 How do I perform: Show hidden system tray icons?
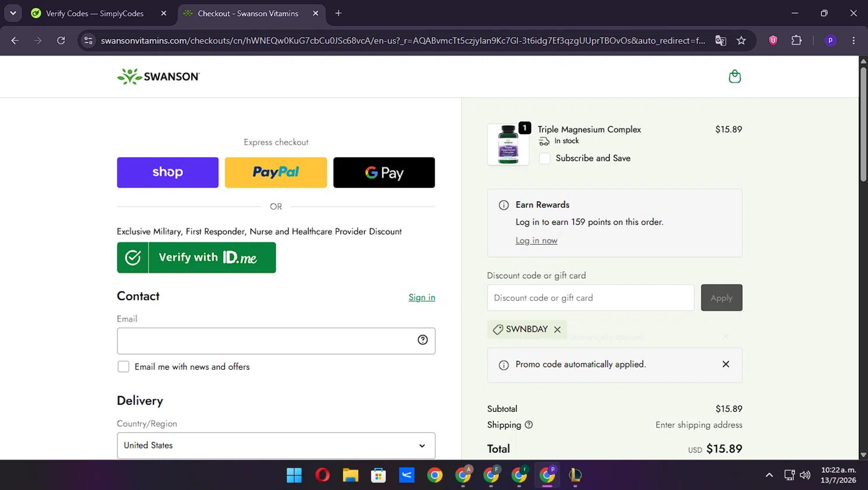coord(769,475)
